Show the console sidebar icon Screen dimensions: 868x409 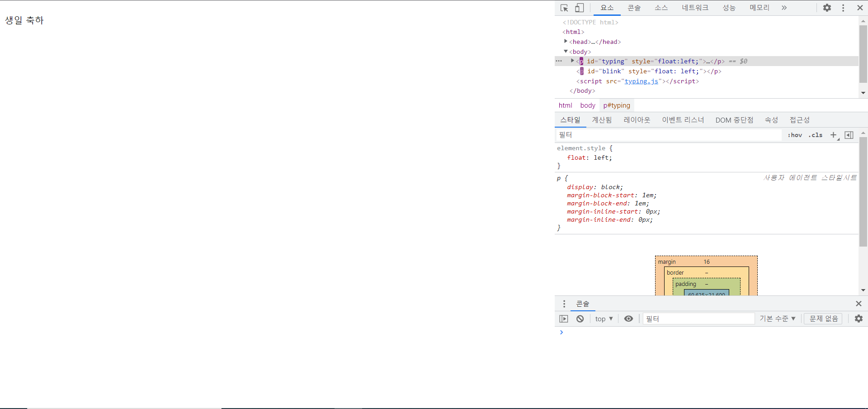point(564,319)
